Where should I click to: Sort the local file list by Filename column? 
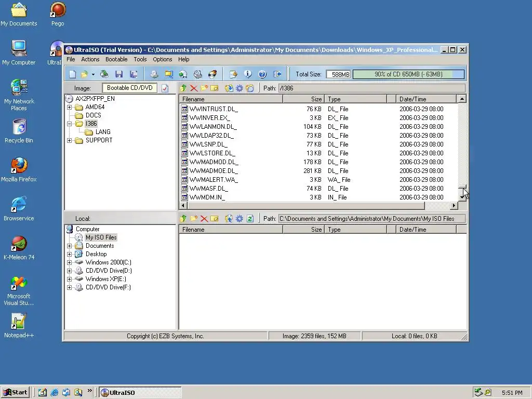pyautogui.click(x=231, y=230)
